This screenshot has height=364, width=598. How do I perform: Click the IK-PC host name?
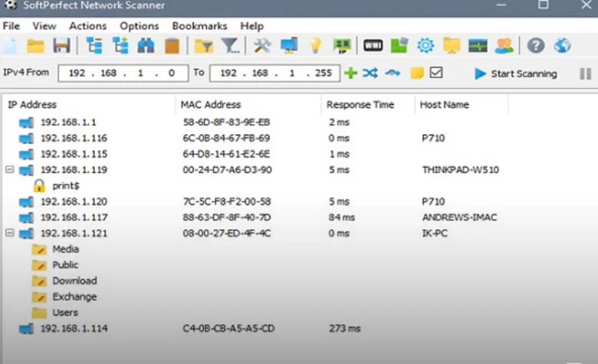click(x=435, y=233)
